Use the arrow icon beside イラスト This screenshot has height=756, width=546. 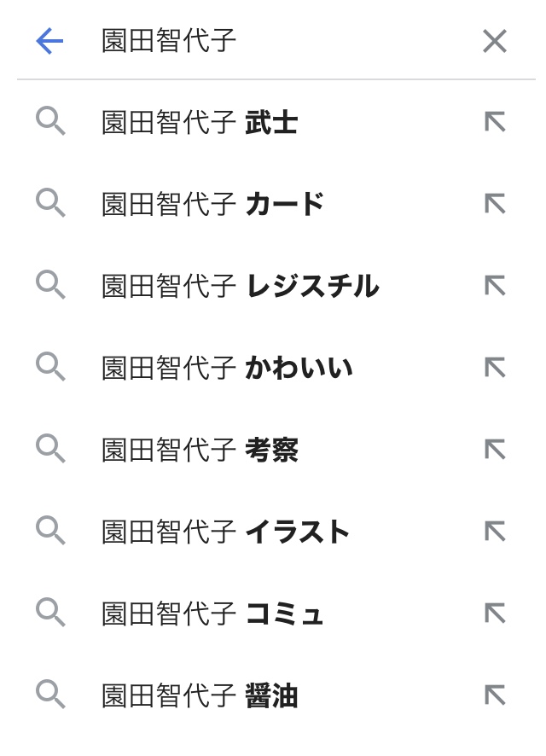coord(495,532)
